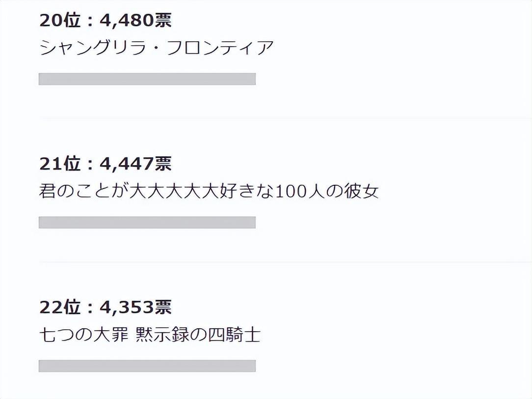Click the divider line below the 20位 entry
This screenshot has width=532, height=399.
click(285, 118)
